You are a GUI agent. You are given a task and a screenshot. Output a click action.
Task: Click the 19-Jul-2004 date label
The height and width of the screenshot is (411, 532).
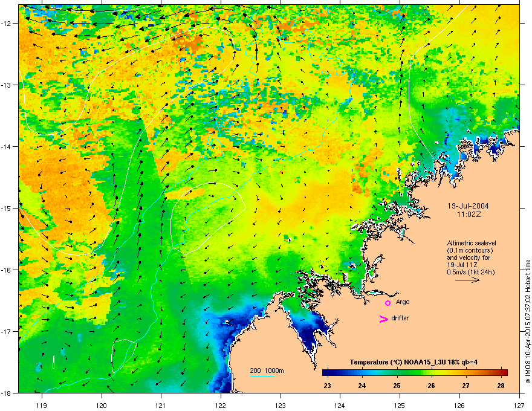coord(468,206)
